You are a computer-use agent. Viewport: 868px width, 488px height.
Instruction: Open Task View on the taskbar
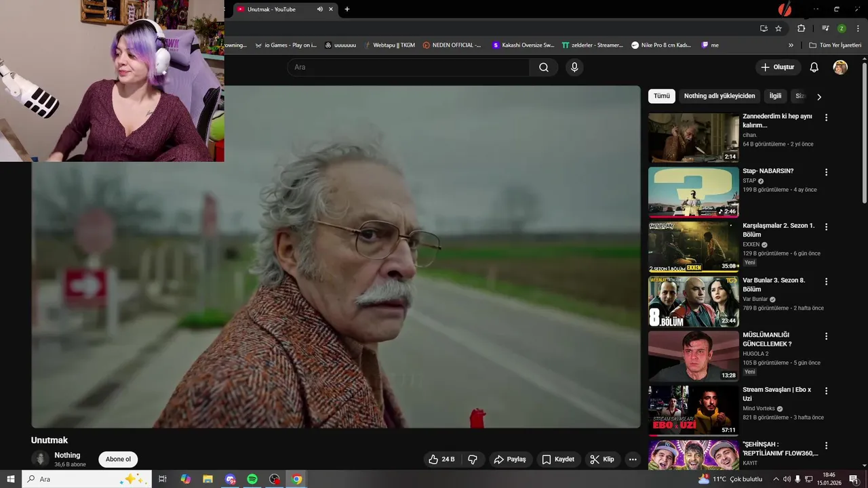(x=163, y=479)
